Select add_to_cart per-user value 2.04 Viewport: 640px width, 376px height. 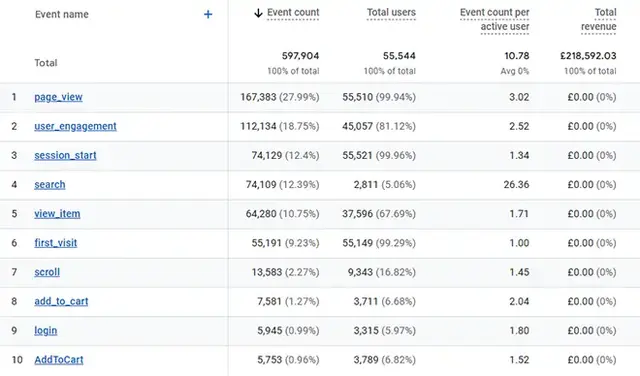coord(519,301)
